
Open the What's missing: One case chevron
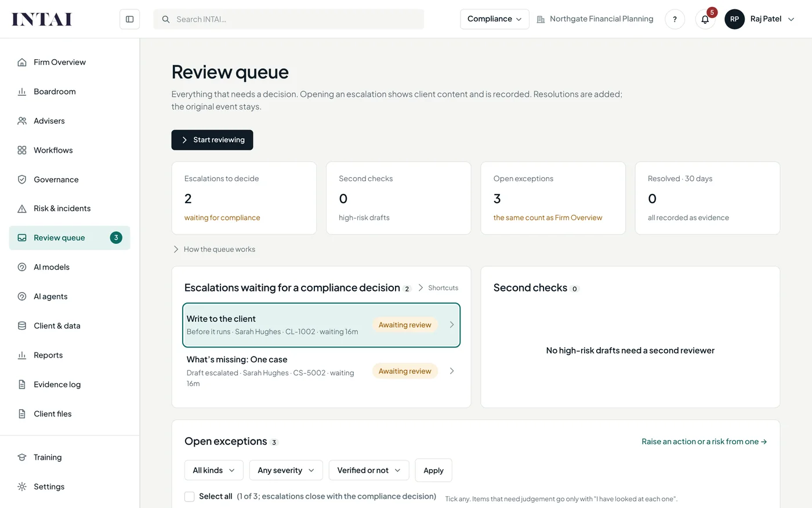(x=452, y=371)
